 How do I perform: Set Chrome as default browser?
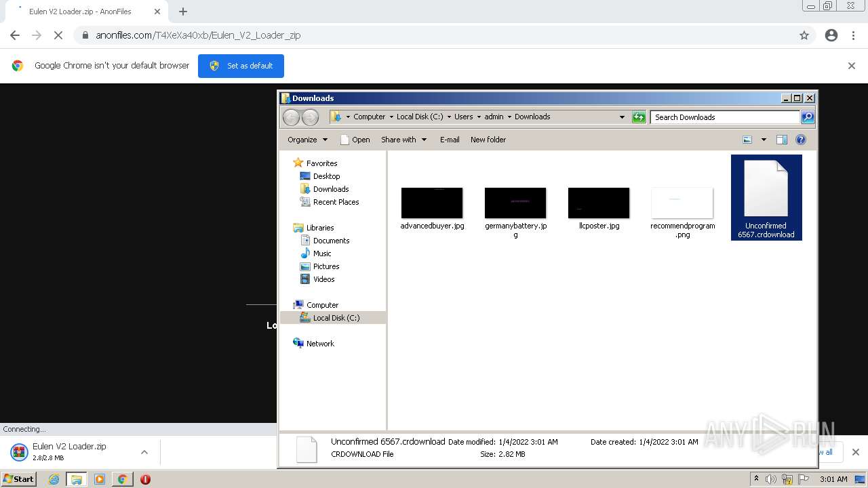coord(241,66)
